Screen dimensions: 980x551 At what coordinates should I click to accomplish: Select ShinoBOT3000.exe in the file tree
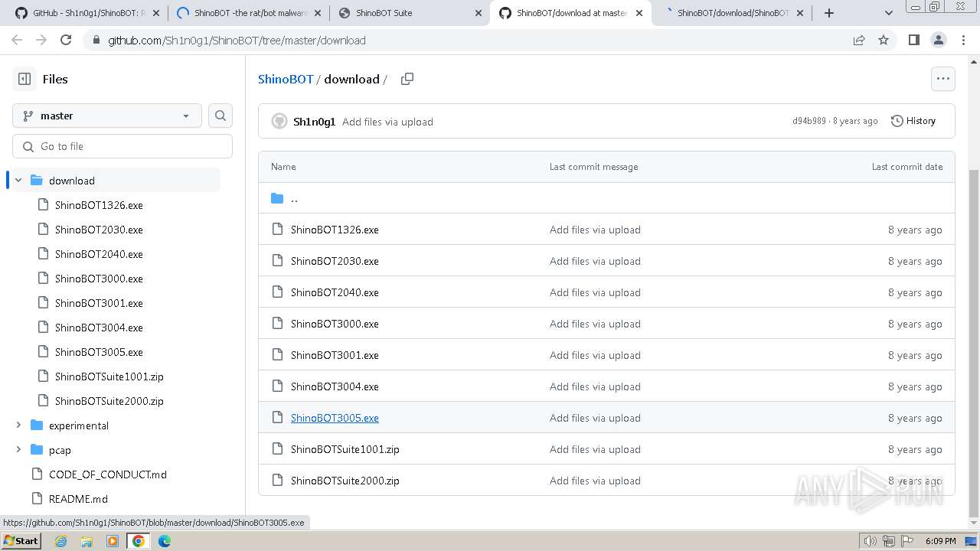(x=99, y=279)
